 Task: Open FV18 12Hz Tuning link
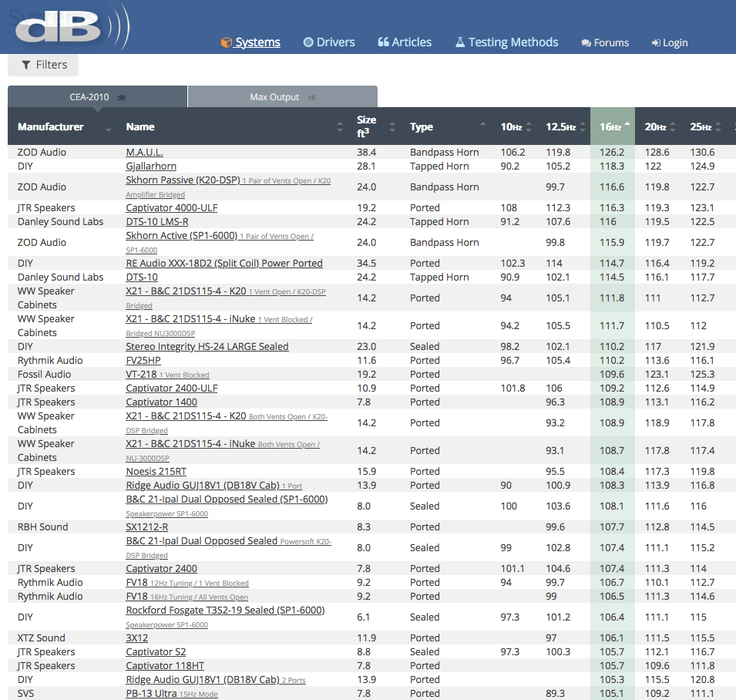pos(187,583)
